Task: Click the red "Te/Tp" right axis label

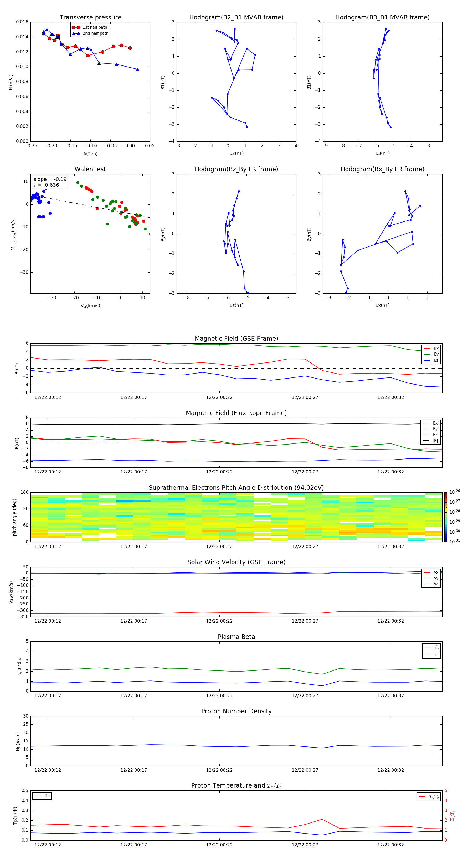Action: [453, 815]
